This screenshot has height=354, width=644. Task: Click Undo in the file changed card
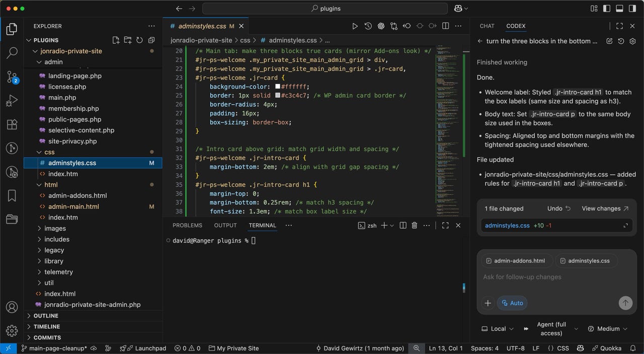click(559, 208)
